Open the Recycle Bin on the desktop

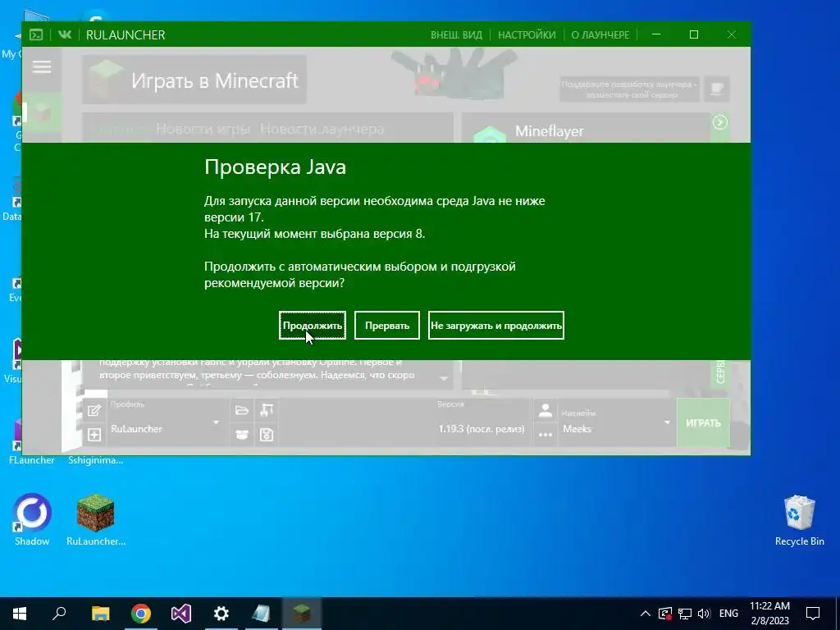coord(799,519)
